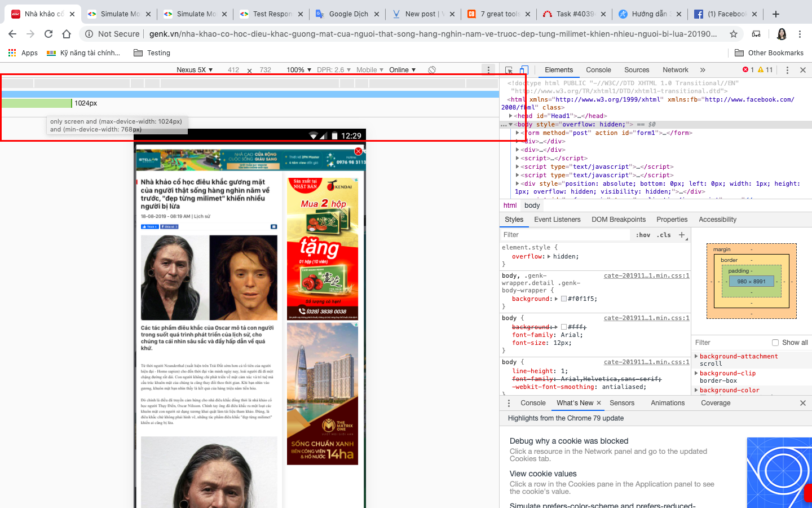Toggle the :hov element state panel
The width and height of the screenshot is (812, 508).
click(643, 235)
